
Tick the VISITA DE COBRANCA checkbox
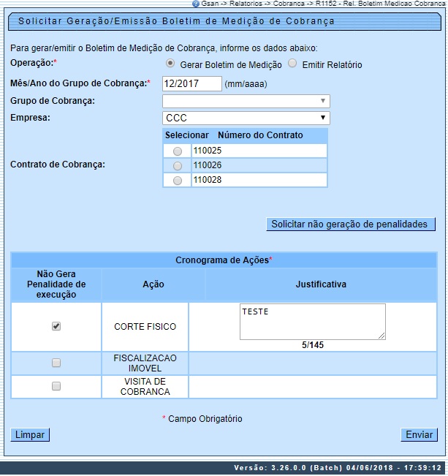click(56, 386)
